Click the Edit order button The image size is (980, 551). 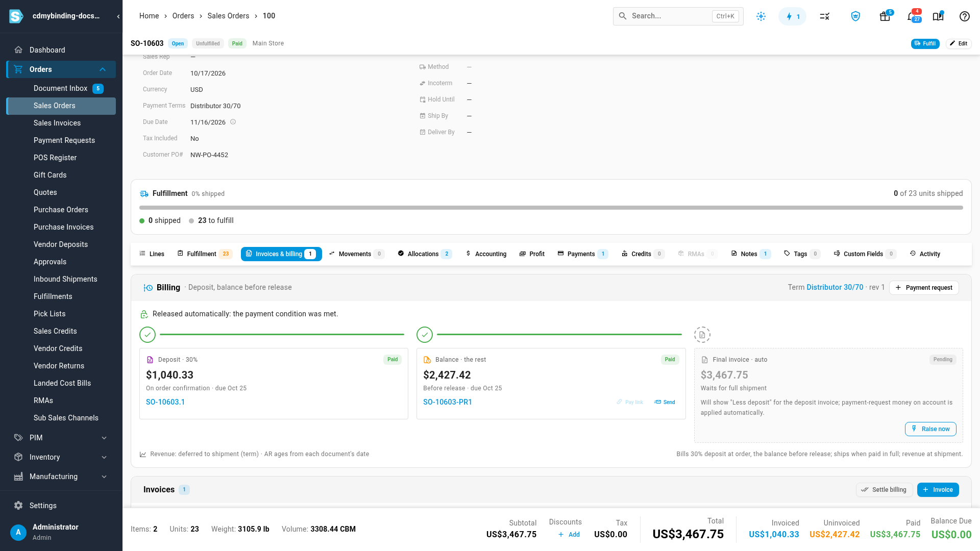(958, 43)
